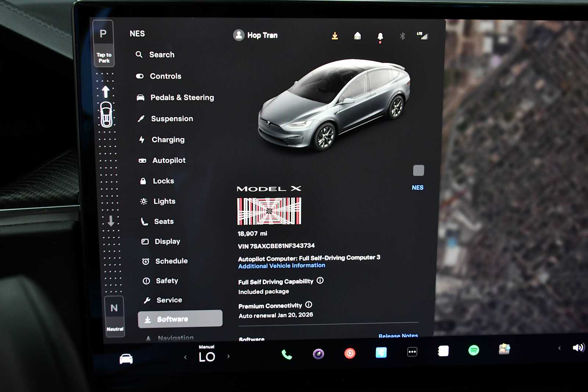
Task: Open Charging settings
Action: (161, 140)
